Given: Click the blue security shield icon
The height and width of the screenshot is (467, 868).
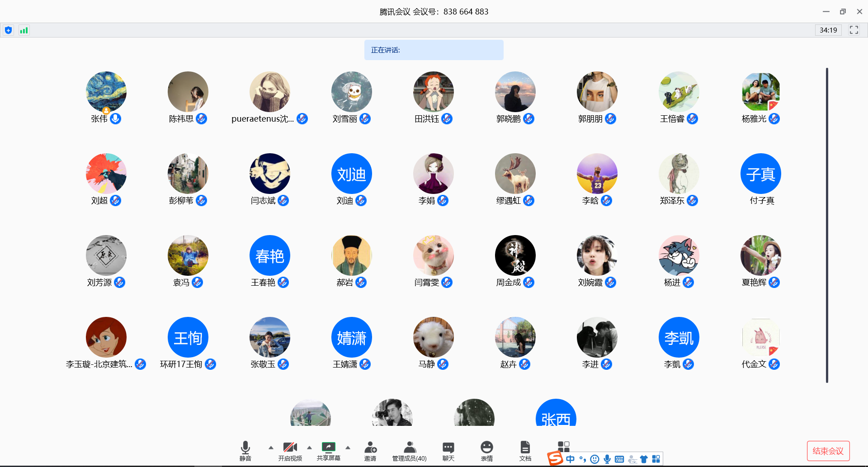Looking at the screenshot, I should pos(8,30).
